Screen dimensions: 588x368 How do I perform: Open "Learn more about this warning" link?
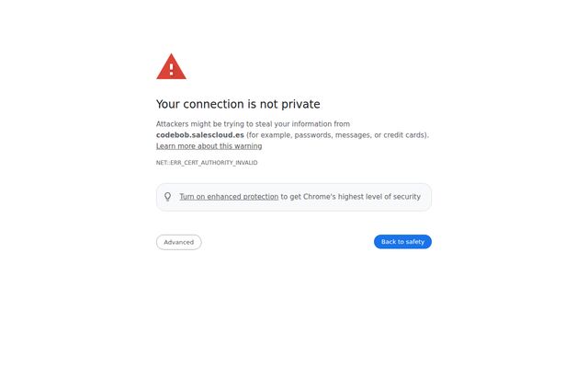coord(209,146)
